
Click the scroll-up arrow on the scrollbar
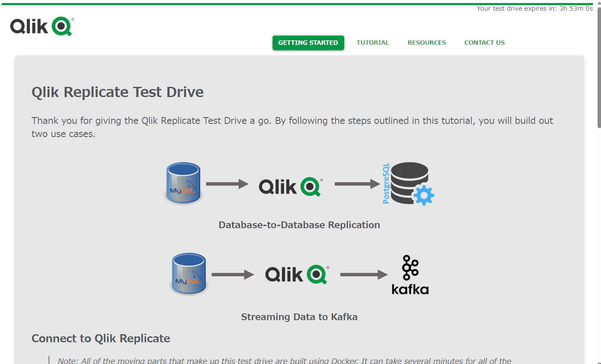(x=599, y=3)
